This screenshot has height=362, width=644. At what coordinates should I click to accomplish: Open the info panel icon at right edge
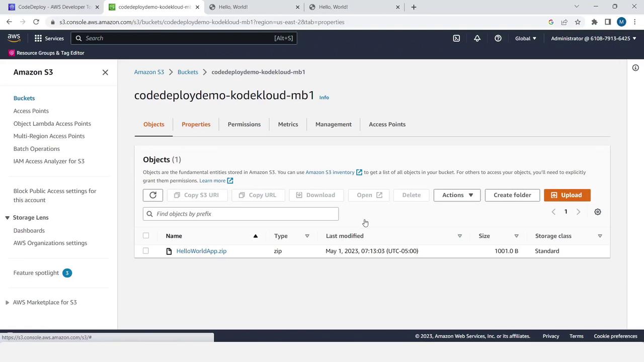pos(635,68)
